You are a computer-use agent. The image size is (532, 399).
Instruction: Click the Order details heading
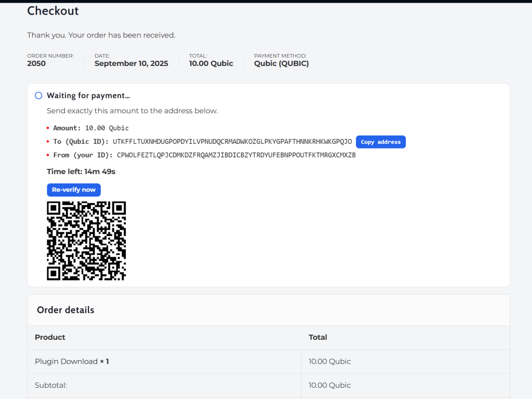[x=65, y=310]
